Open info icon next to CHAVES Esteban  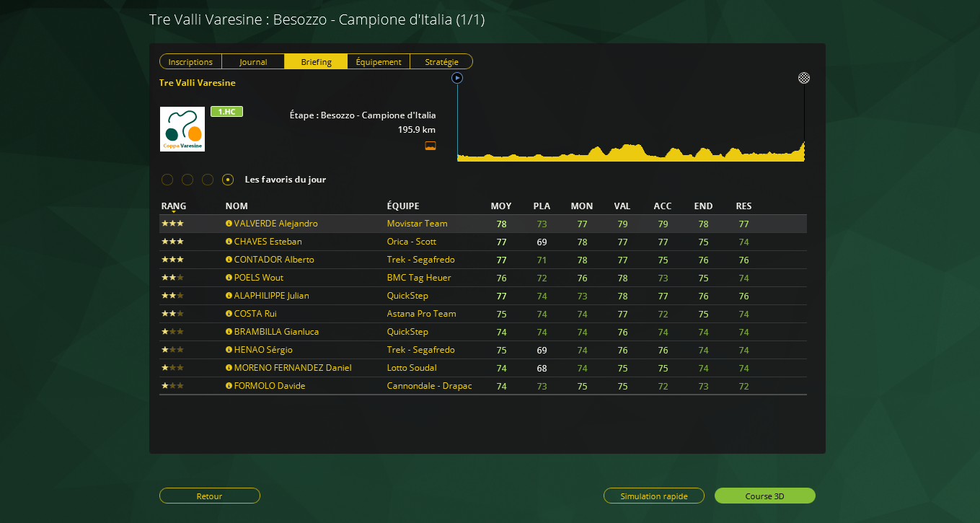tap(229, 242)
